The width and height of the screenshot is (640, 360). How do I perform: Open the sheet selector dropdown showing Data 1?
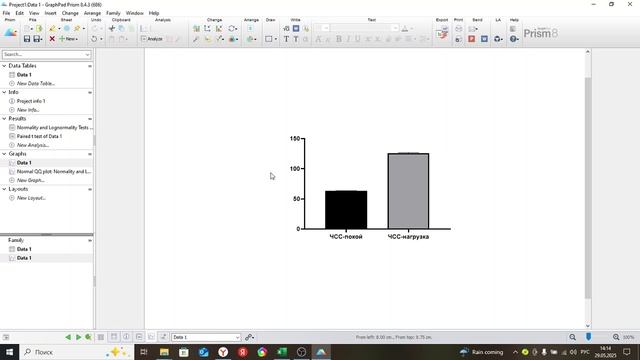coord(206,337)
